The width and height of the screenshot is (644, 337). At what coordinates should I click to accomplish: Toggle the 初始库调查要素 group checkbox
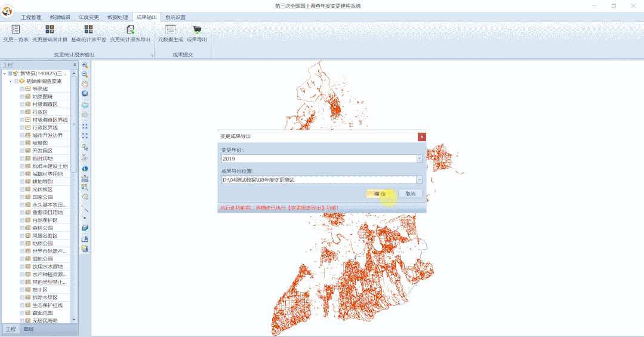coord(16,81)
